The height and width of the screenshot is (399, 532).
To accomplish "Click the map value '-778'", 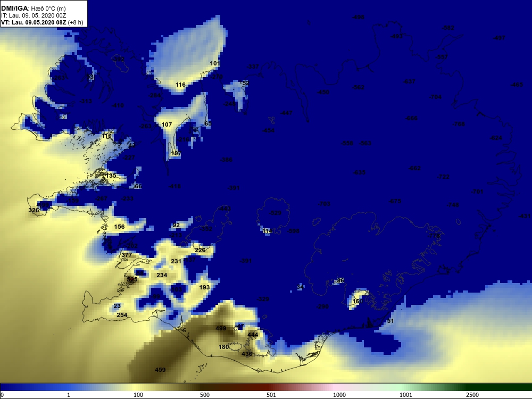I will pos(434,236).
